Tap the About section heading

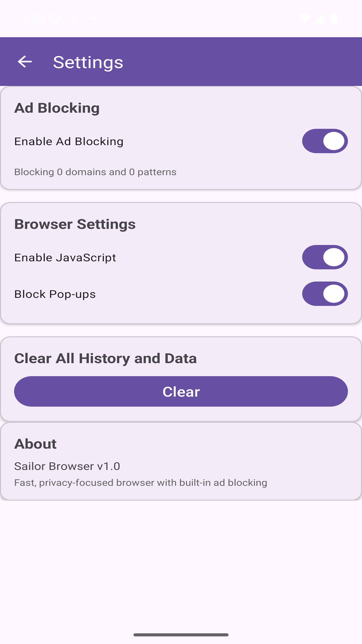[x=36, y=444]
